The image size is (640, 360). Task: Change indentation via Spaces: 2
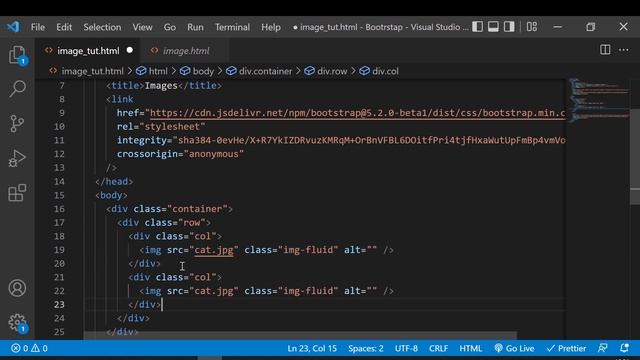(366, 348)
